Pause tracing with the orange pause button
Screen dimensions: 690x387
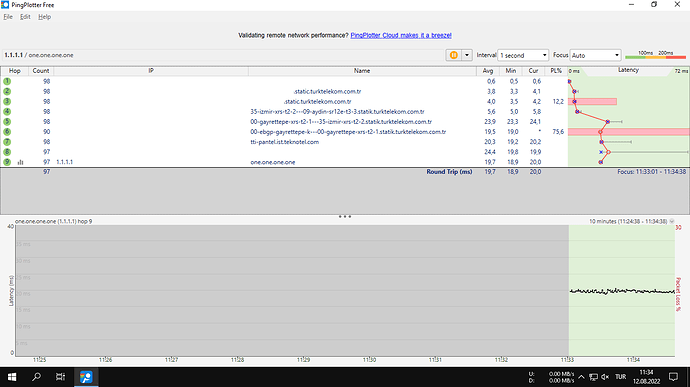click(453, 55)
